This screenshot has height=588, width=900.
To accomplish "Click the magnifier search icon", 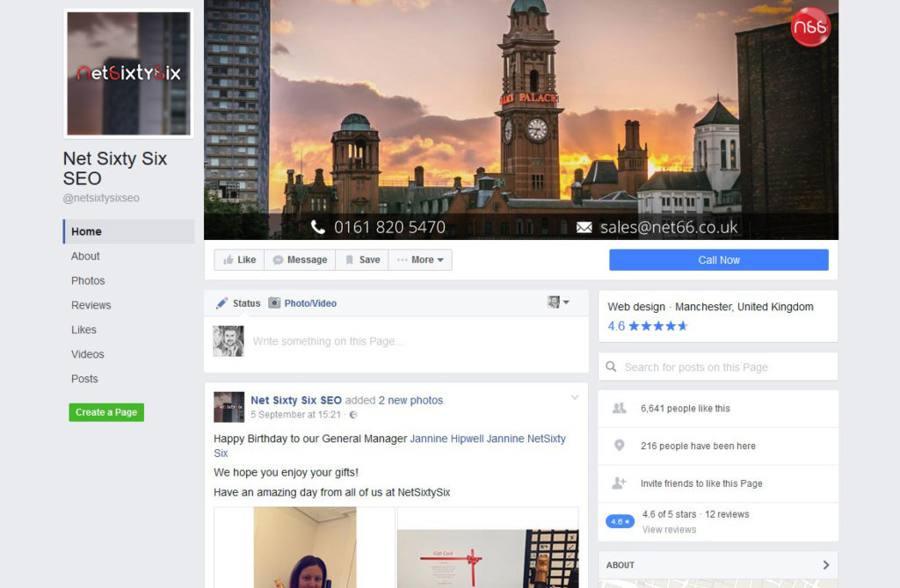I will 612,367.
